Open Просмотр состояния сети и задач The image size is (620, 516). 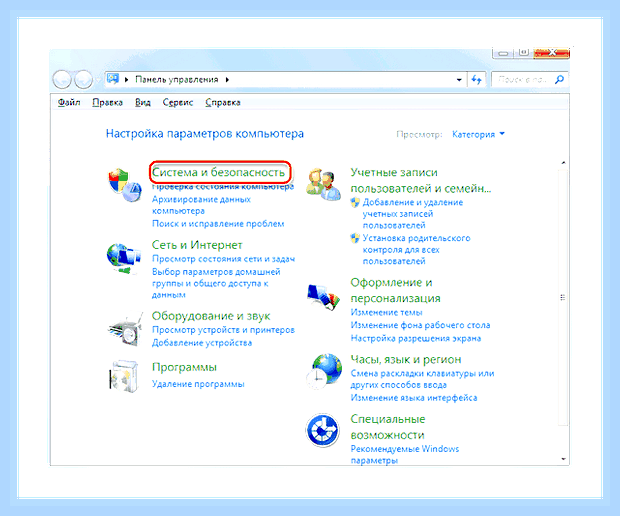click(223, 259)
